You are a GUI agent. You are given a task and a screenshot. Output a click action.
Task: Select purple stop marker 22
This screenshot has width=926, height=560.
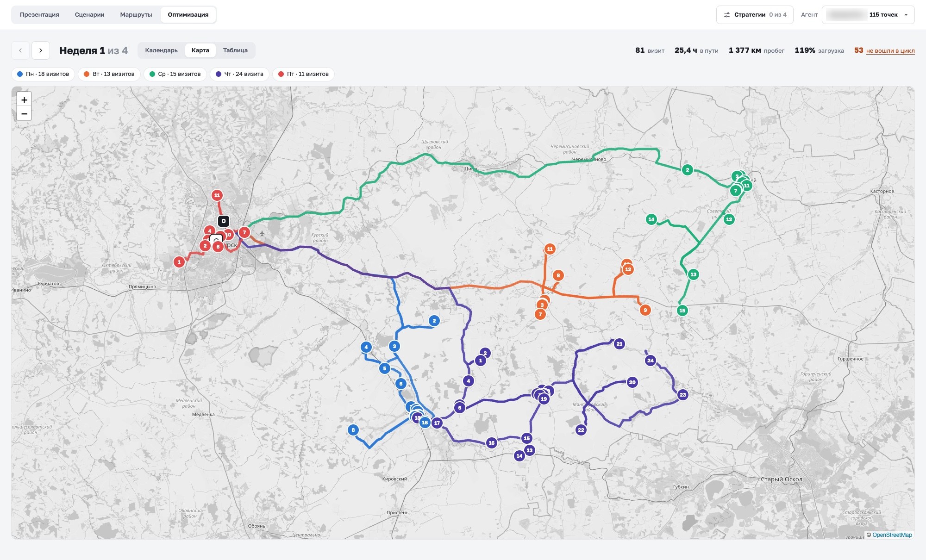[581, 430]
